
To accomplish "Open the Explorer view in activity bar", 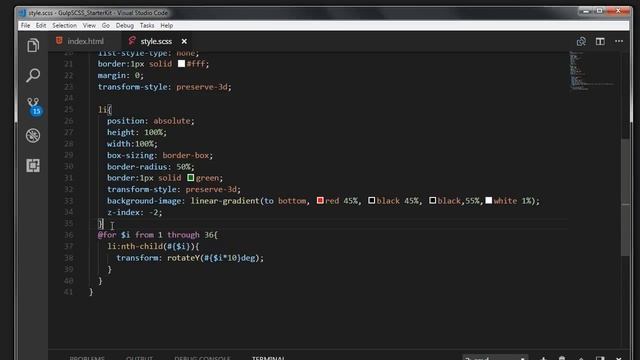I will 33,45.
